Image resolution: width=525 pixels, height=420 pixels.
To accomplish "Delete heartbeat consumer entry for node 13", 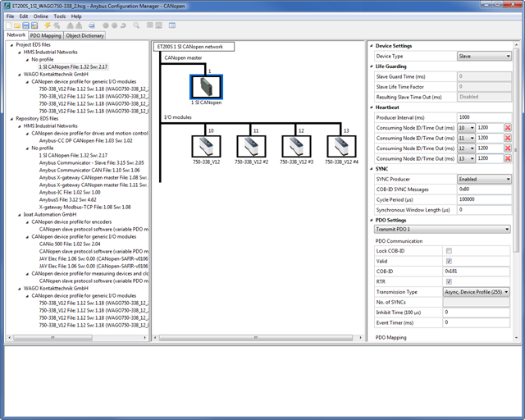I will click(x=508, y=158).
